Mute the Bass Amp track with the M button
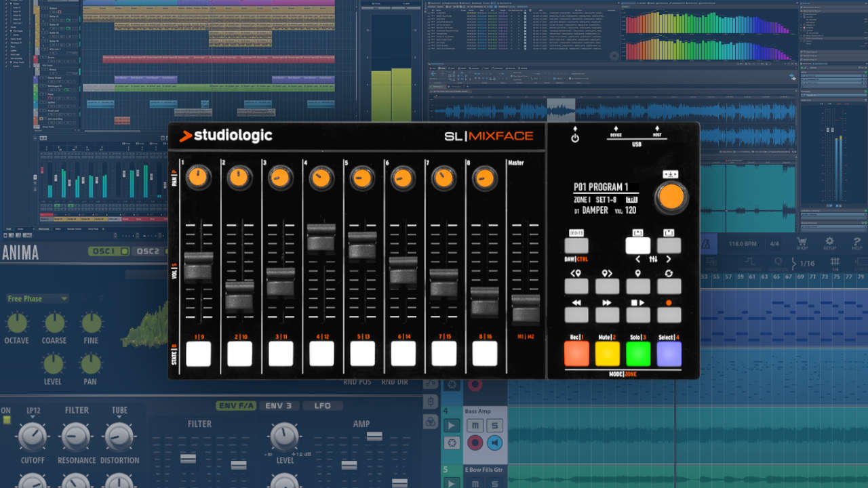The height and width of the screenshot is (488, 868). pos(475,426)
